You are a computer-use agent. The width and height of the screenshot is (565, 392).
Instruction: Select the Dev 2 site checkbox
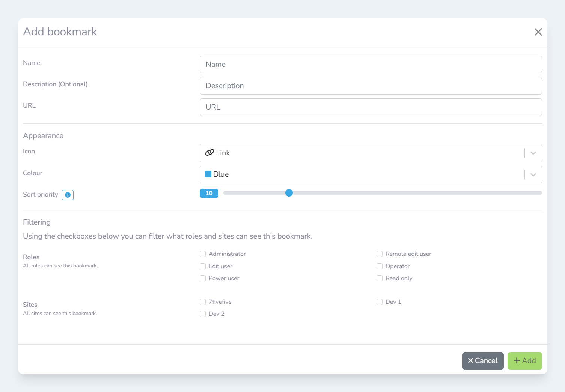[203, 314]
